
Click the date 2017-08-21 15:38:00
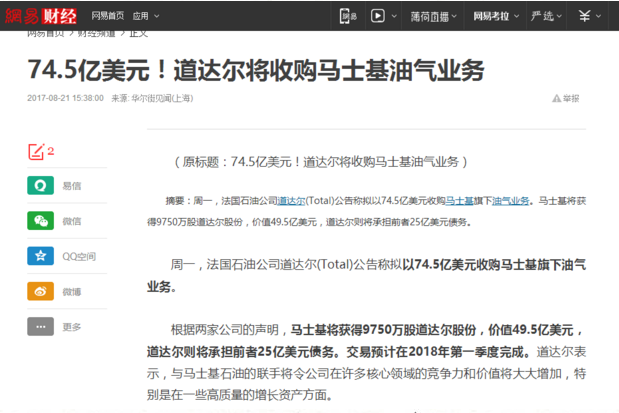click(x=65, y=98)
